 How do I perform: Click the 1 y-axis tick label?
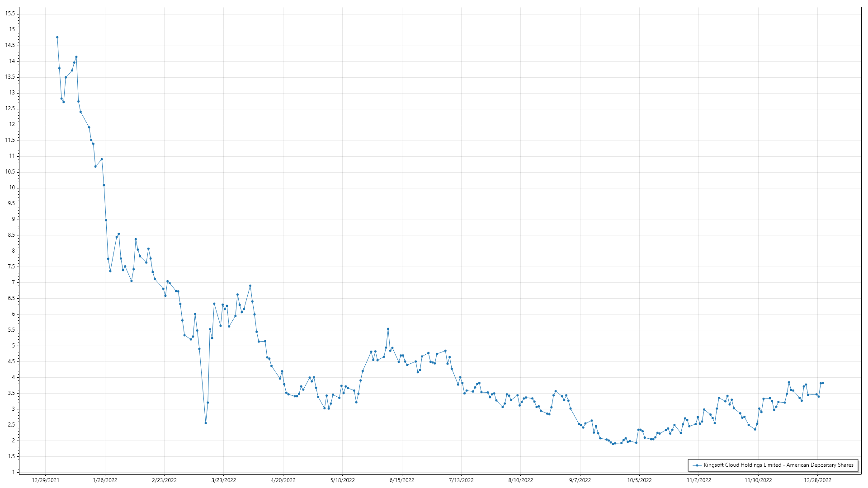13,472
